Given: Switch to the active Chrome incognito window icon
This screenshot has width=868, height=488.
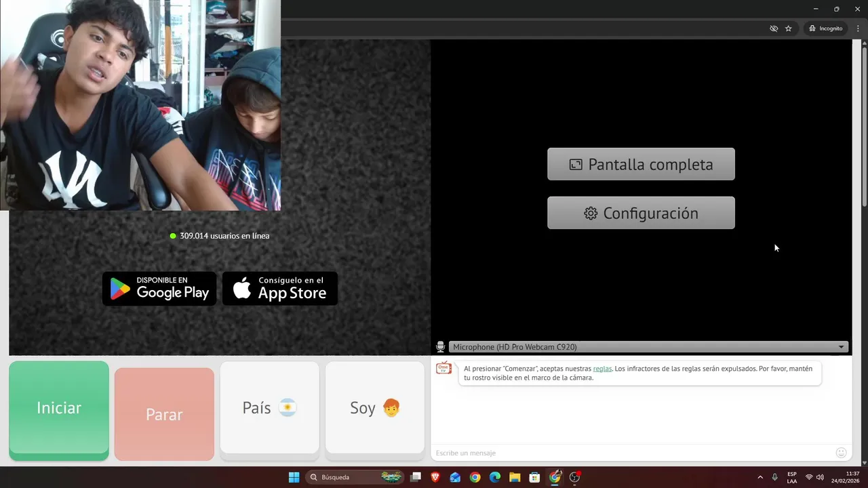Looking at the screenshot, I should [555, 477].
